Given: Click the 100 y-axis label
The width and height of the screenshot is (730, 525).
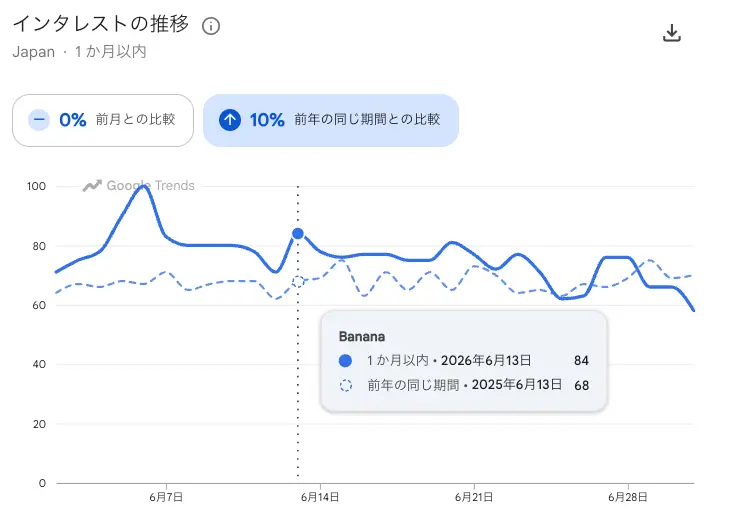Looking at the screenshot, I should (x=36, y=186).
